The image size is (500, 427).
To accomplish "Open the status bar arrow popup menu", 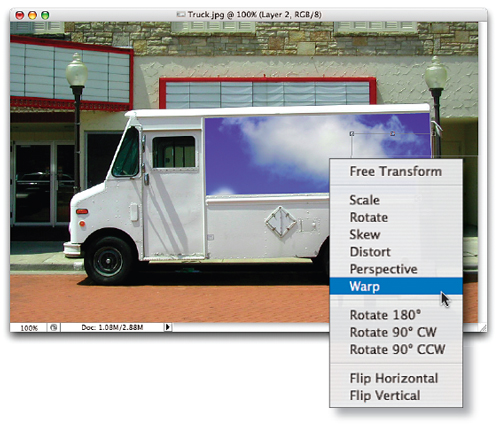I will pos(168,327).
